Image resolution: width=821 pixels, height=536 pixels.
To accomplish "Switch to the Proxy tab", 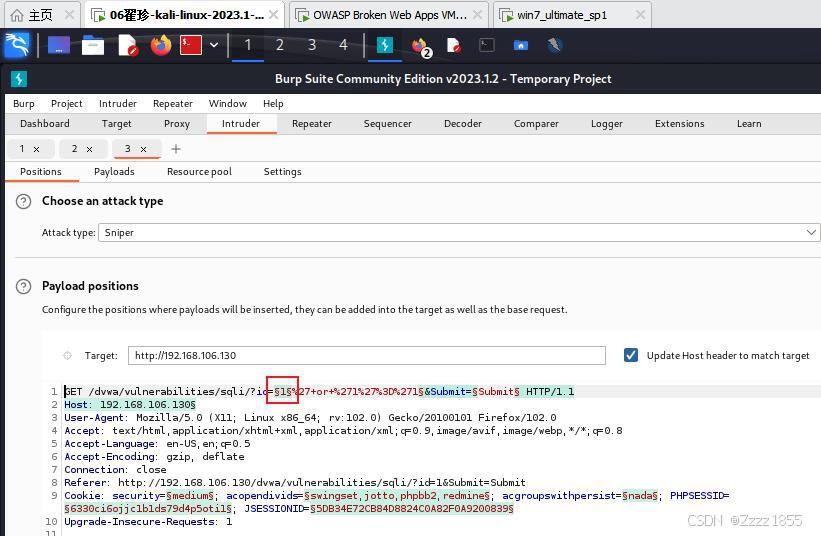I will (x=176, y=124).
